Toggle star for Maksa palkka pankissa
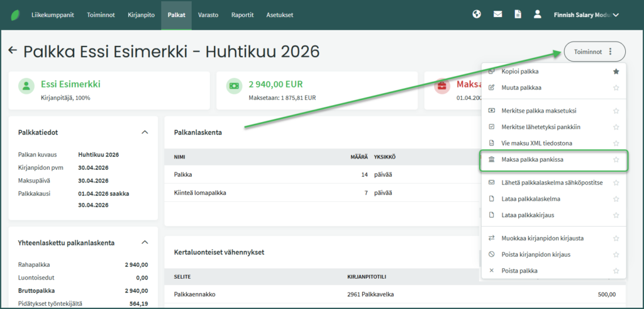Screen dimensions: 644x309 (x=616, y=160)
